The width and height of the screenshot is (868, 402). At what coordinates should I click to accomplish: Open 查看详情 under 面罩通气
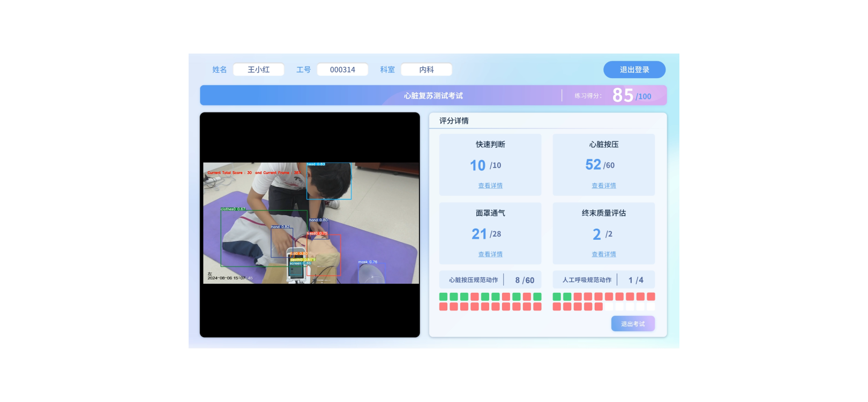[490, 254]
